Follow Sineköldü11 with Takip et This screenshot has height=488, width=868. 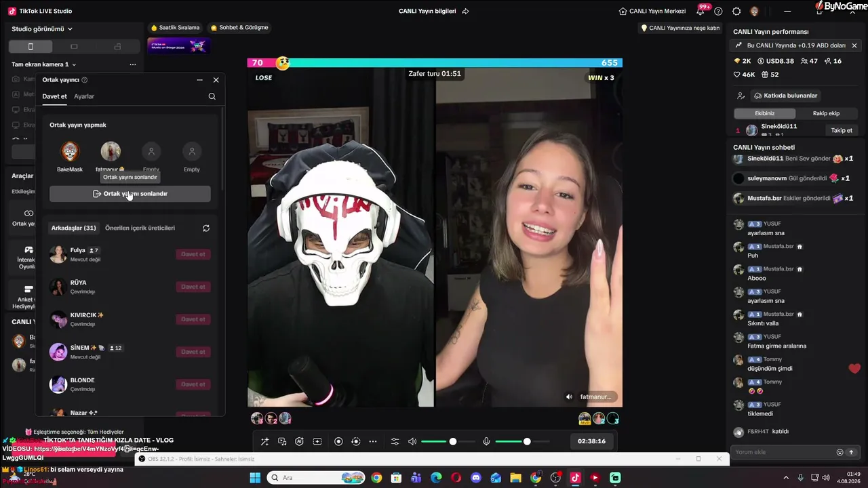click(x=842, y=130)
